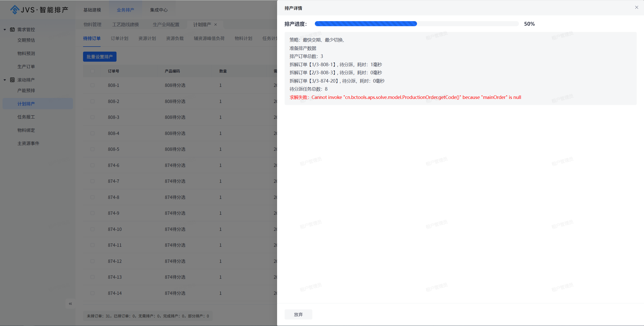
Task: Switch to the 订单计划 tab
Action: (x=120, y=39)
